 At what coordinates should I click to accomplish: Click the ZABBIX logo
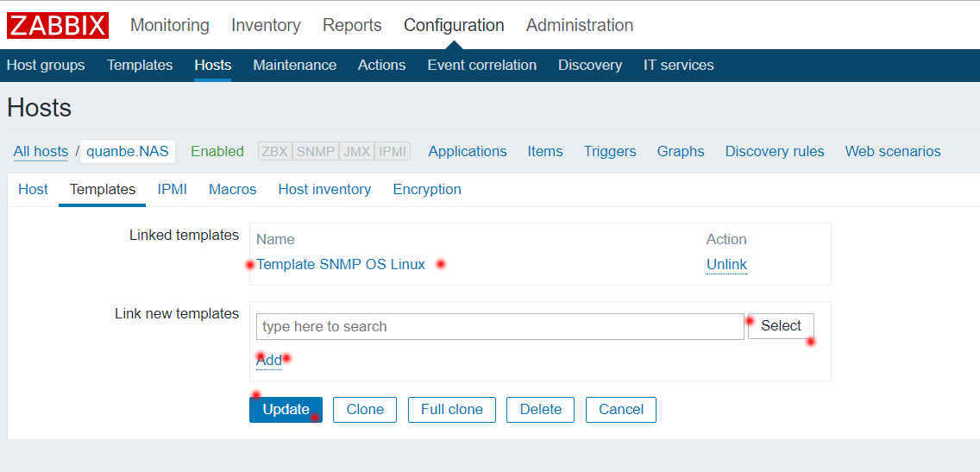point(58,25)
